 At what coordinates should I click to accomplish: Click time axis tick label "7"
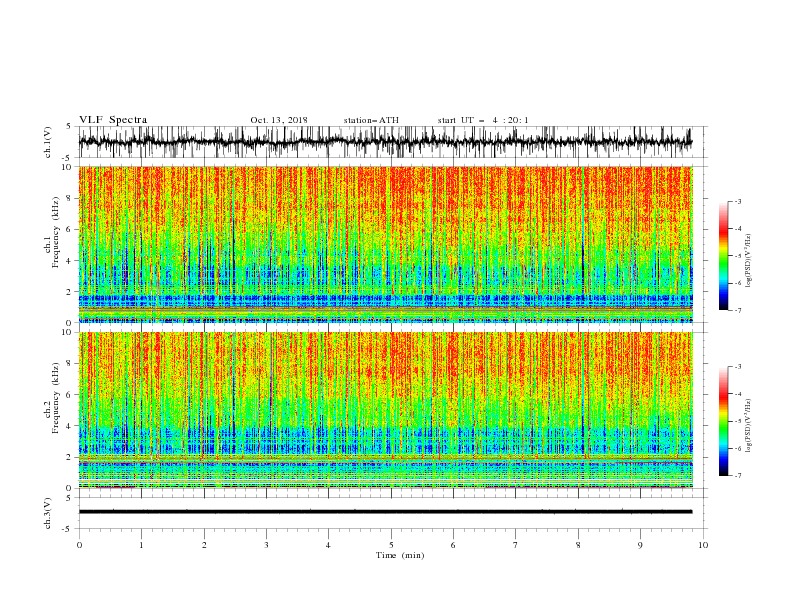pos(516,545)
